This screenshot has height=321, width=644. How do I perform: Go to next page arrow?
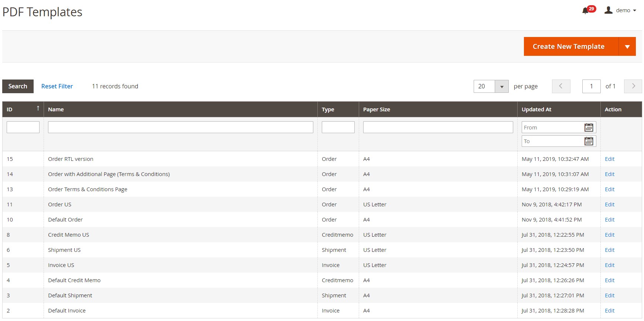click(x=633, y=86)
